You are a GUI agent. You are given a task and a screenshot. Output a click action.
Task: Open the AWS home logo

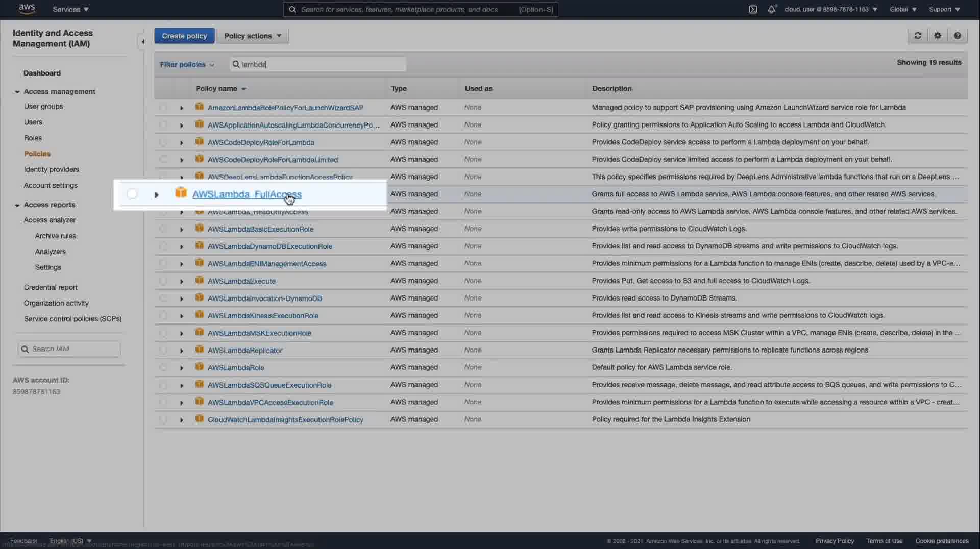coord(27,9)
